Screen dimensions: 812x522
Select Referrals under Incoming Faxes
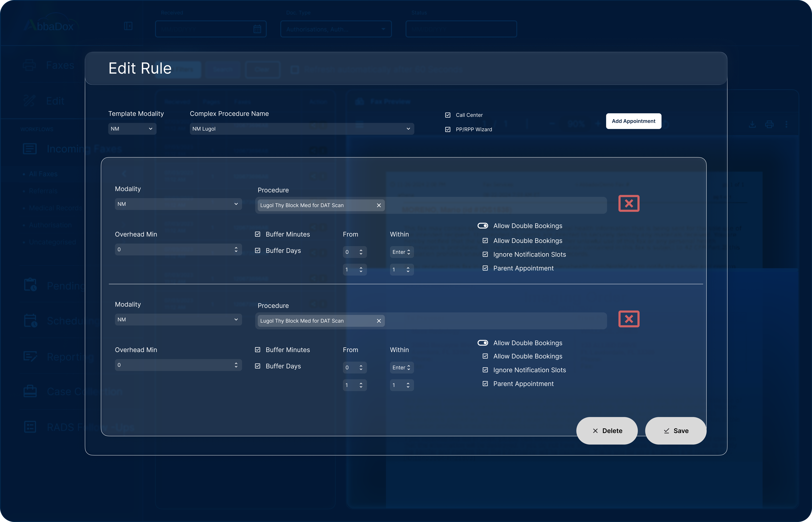tap(43, 190)
